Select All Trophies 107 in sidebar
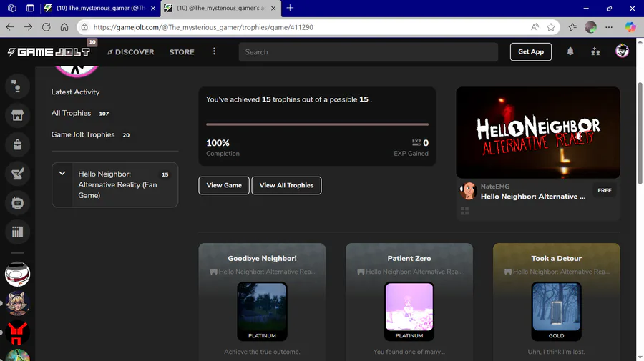The width and height of the screenshot is (644, 361). (80, 113)
